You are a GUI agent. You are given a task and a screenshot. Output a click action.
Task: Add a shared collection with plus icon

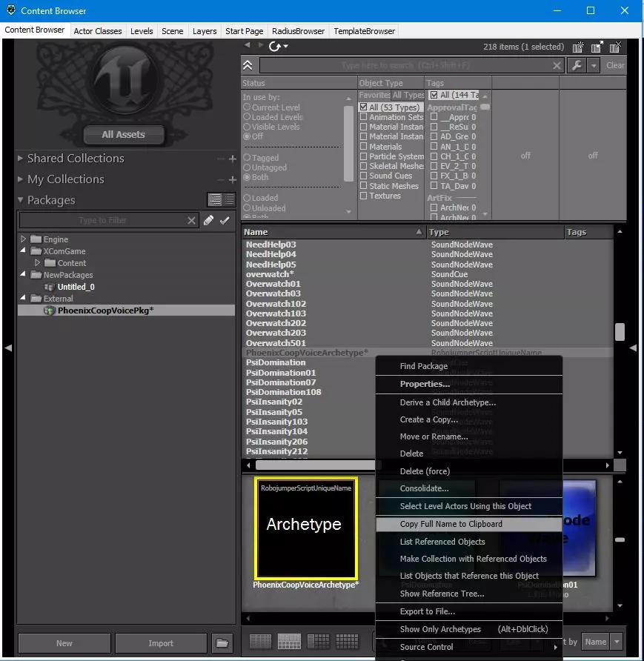[x=232, y=159]
